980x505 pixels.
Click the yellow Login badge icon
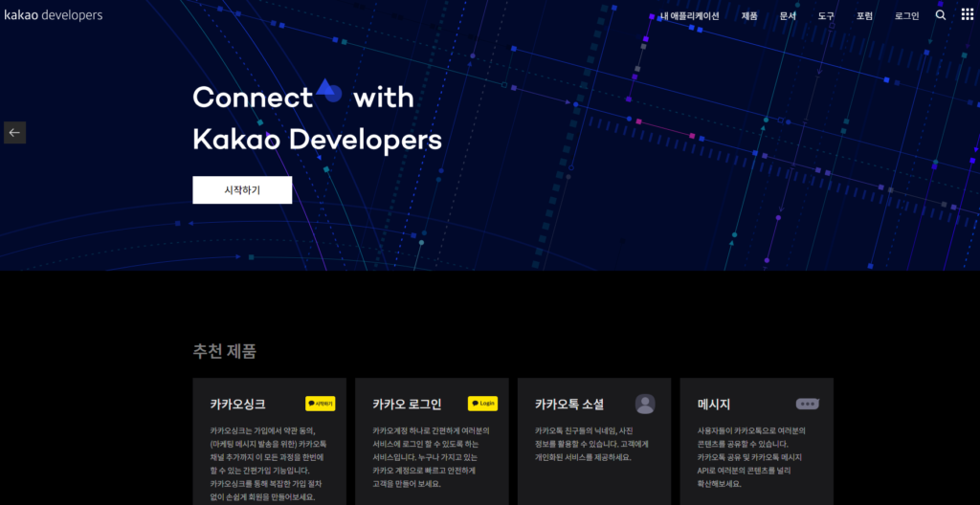point(482,404)
